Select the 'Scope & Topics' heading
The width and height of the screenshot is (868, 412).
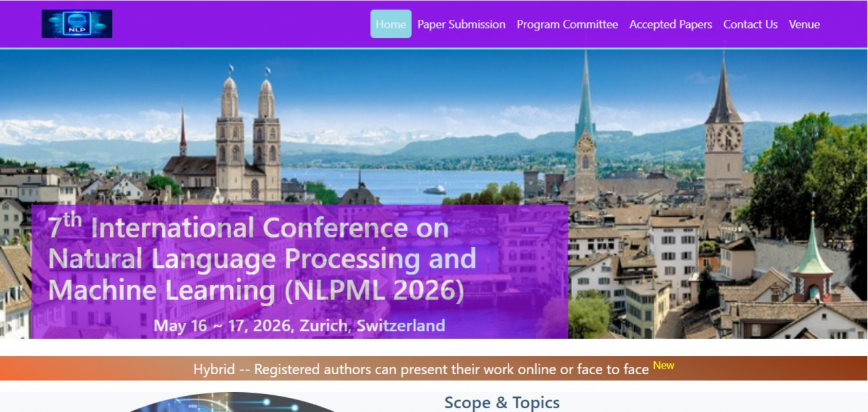tap(502, 403)
